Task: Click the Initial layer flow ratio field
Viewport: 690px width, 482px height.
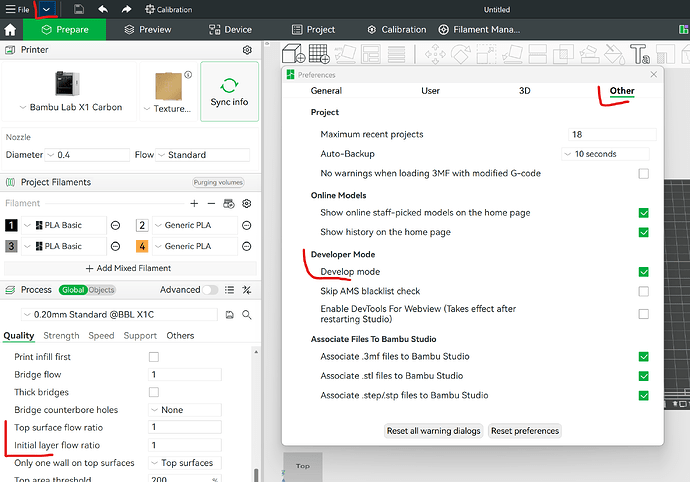Action: point(185,445)
